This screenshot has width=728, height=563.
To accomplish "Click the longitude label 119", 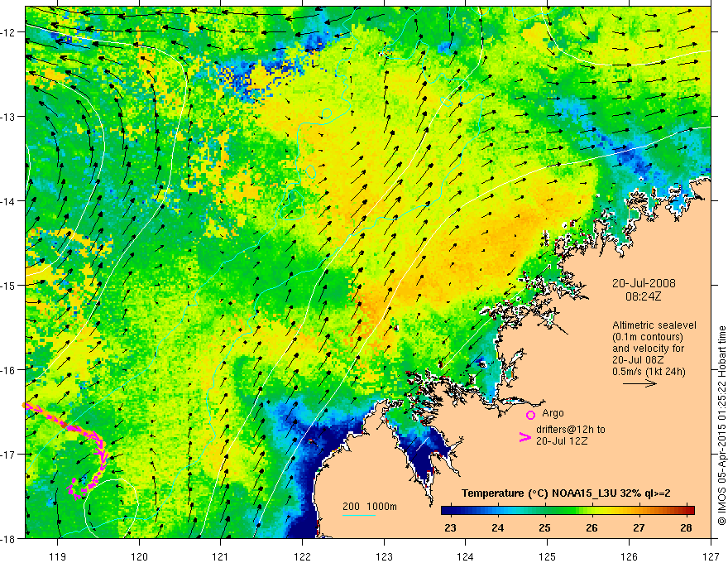I will 58,556.
